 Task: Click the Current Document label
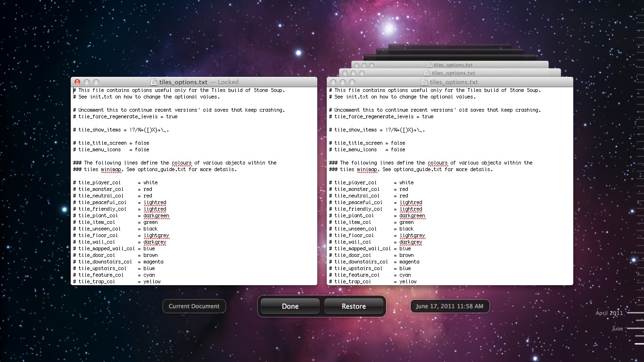pyautogui.click(x=194, y=306)
